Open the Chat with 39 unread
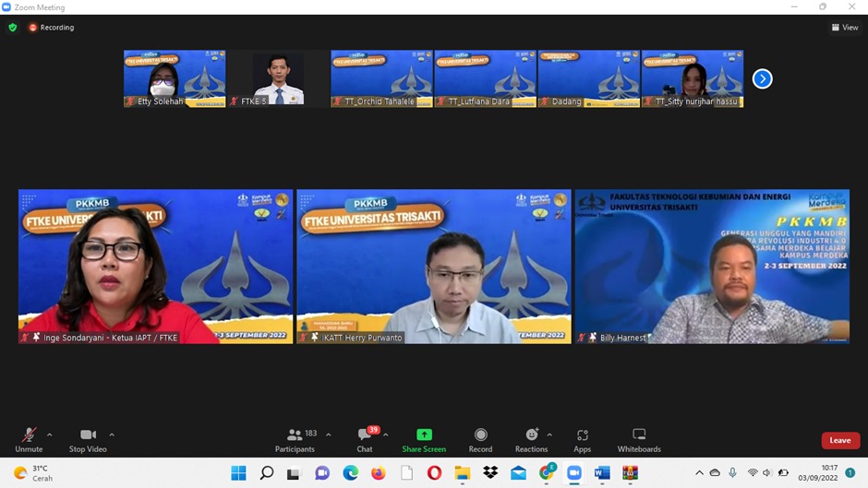 click(x=366, y=440)
